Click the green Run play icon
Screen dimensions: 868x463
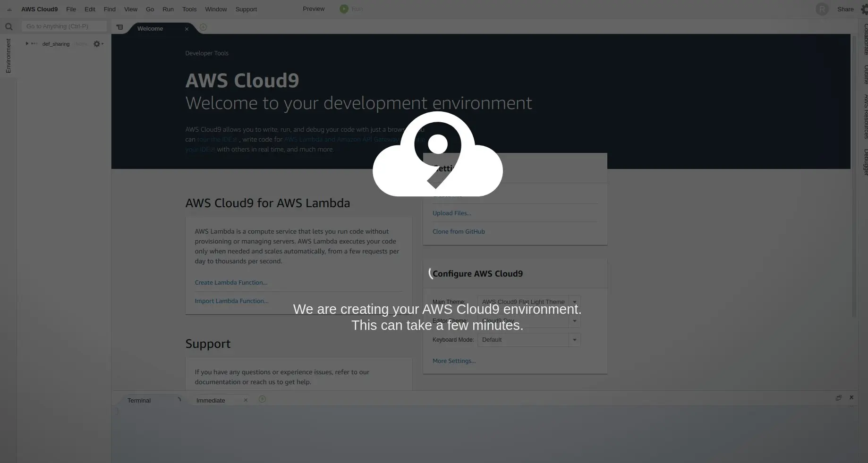coord(344,9)
